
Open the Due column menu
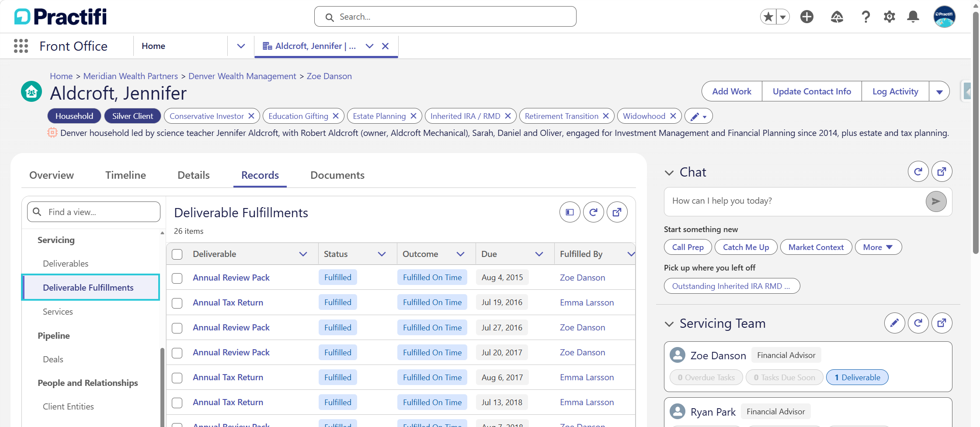[539, 254]
